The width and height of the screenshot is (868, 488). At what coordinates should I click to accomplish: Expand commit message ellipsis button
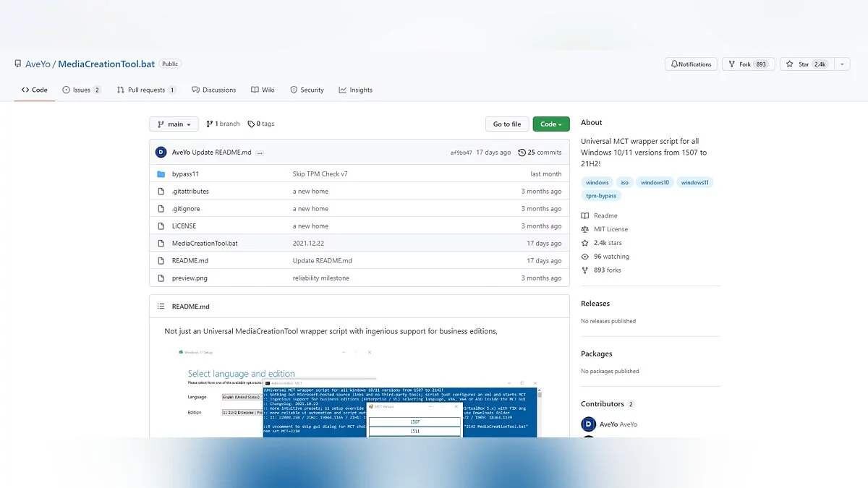pyautogui.click(x=260, y=153)
